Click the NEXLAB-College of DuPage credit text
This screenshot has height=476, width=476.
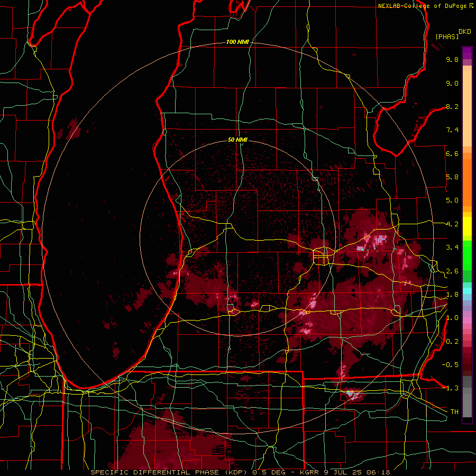[x=423, y=6]
